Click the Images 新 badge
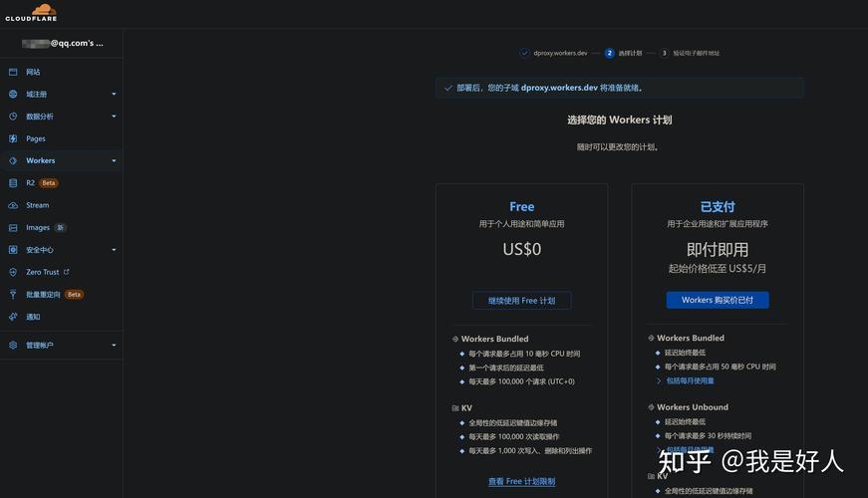The image size is (868, 498). coord(61,227)
